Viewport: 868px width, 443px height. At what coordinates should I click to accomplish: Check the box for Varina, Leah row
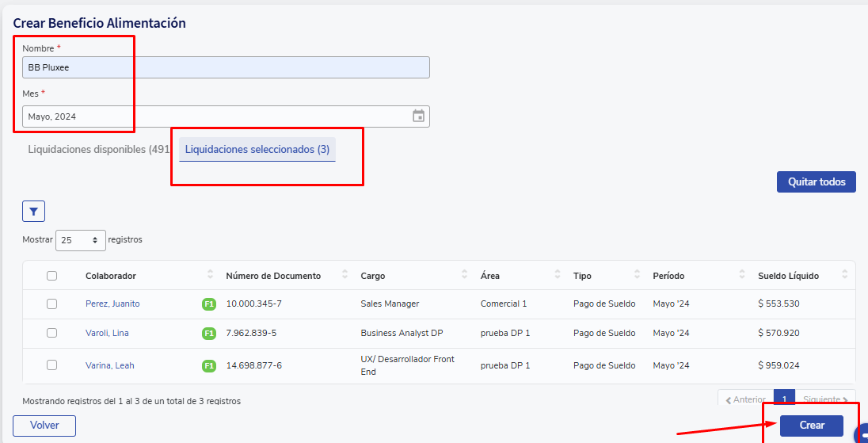51,365
